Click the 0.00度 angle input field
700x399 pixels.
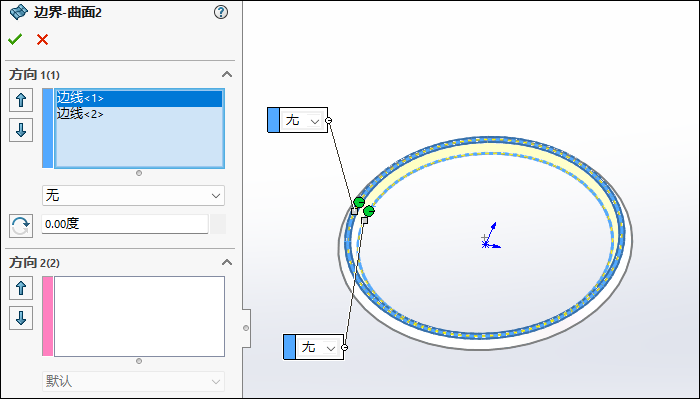(125, 224)
